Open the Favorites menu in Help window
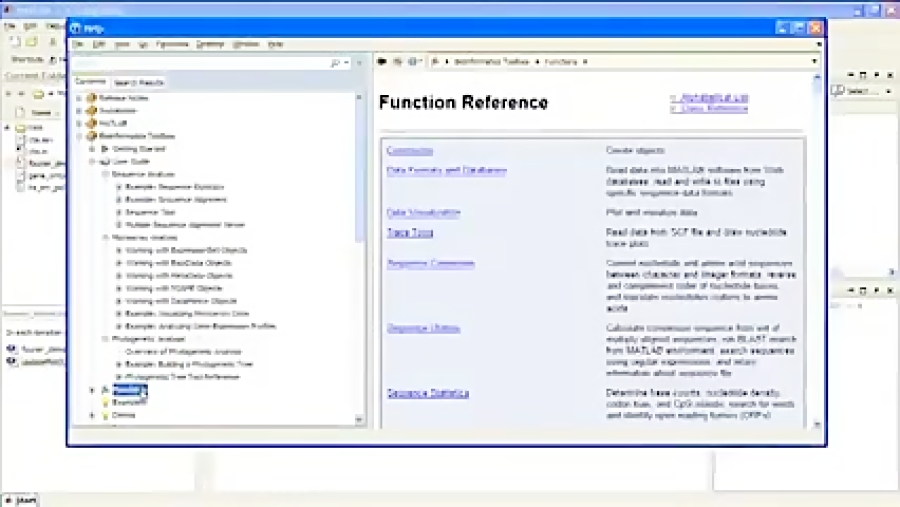The width and height of the screenshot is (900, 507). pos(172,44)
